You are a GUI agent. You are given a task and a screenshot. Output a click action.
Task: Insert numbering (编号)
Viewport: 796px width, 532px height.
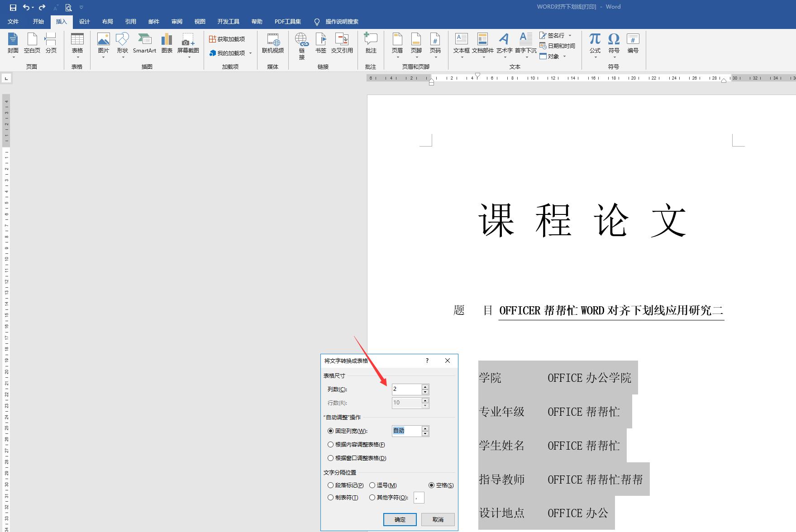click(633, 43)
